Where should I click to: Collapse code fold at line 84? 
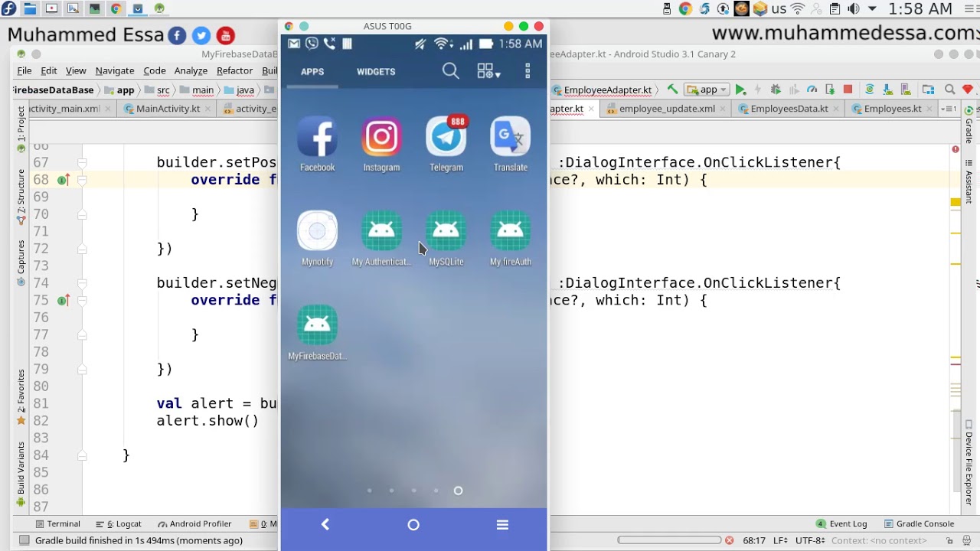point(82,455)
